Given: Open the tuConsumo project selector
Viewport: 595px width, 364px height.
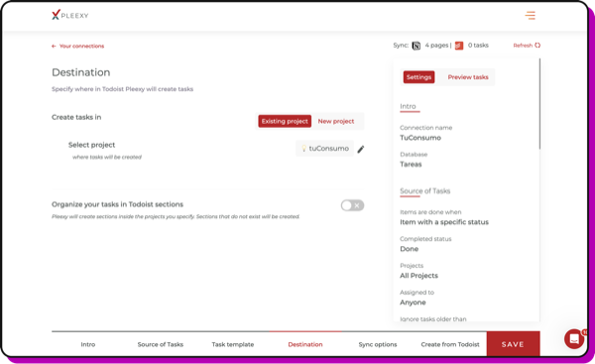Looking at the screenshot, I should [325, 149].
